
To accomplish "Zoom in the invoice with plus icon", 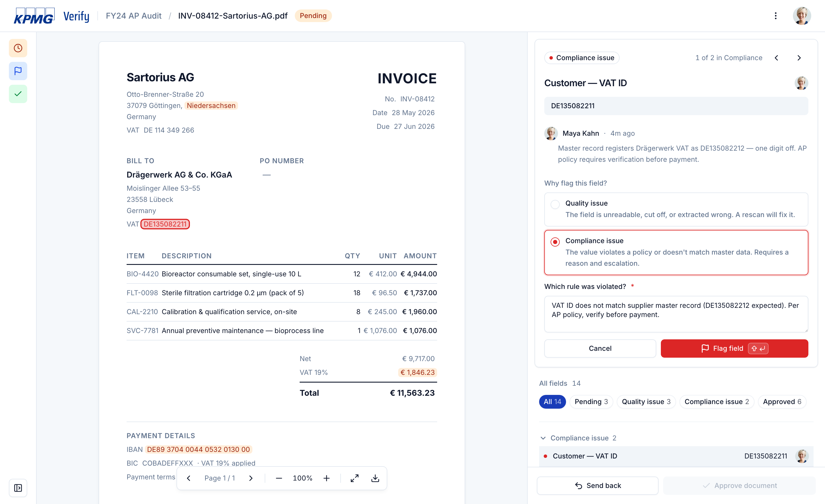I will 327,478.
